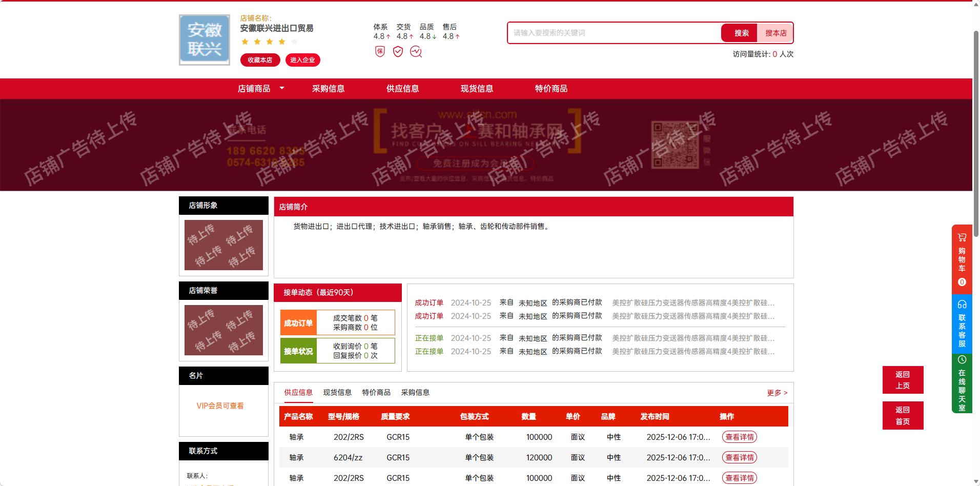
Task: Click the headset 联系客服 icon
Action: point(962,304)
